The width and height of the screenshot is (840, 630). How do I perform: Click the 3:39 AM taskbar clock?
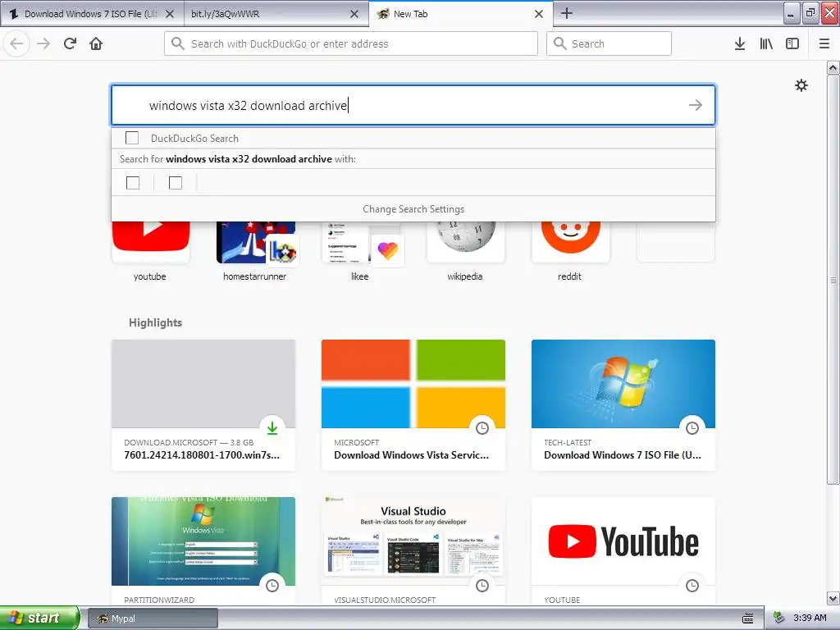[810, 618]
